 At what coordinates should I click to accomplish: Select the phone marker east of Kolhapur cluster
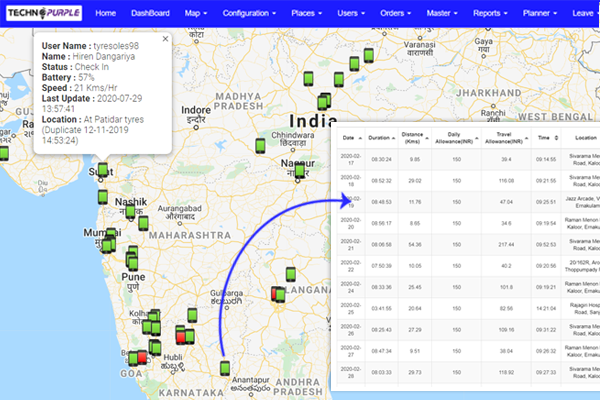point(192,315)
